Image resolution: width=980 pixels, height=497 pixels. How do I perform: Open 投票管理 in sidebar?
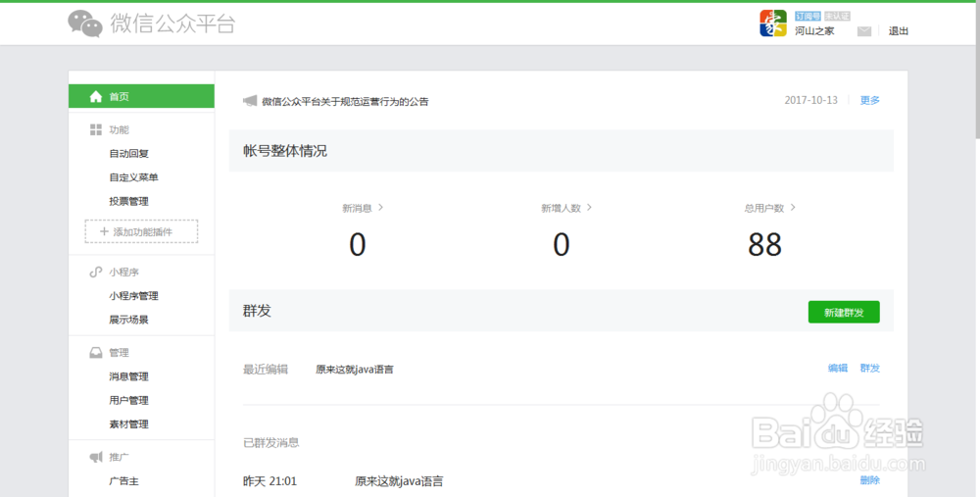pos(128,201)
